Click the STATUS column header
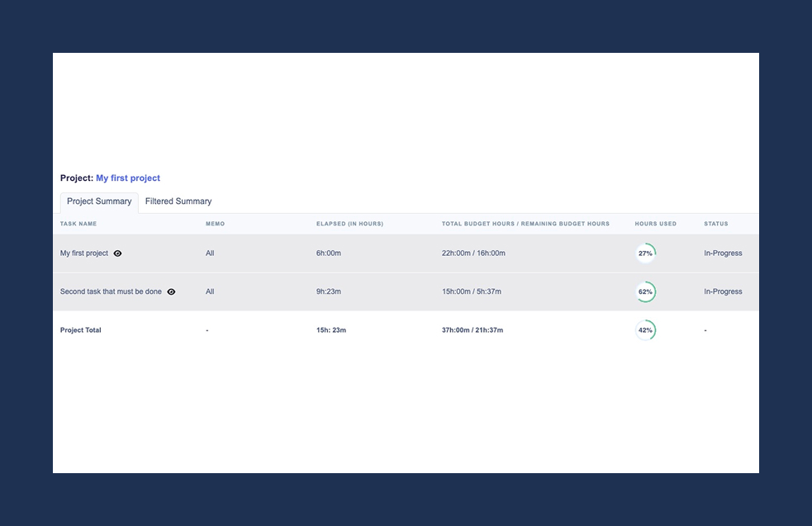 [715, 223]
